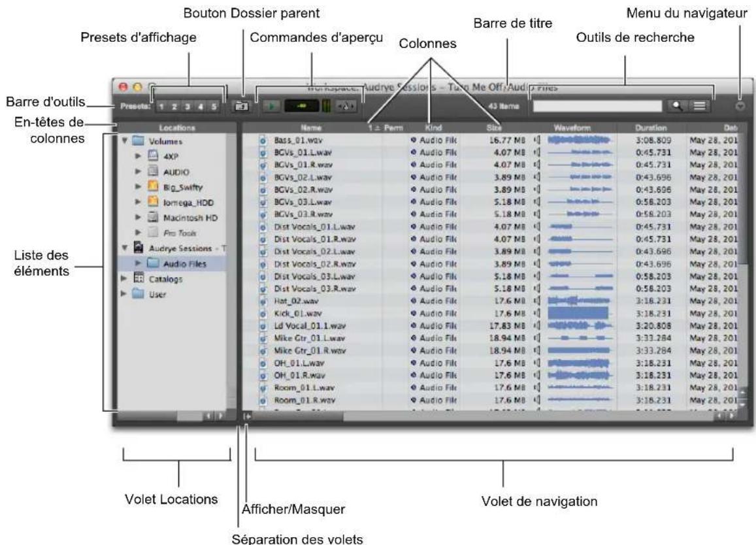
Task: Click the Catalogs icon in Locations
Action: [139, 278]
